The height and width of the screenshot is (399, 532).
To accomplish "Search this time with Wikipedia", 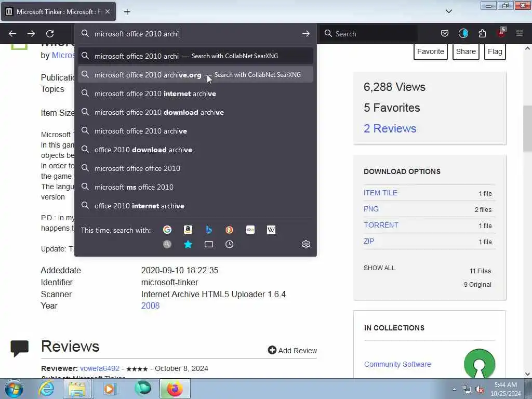I will (x=271, y=230).
